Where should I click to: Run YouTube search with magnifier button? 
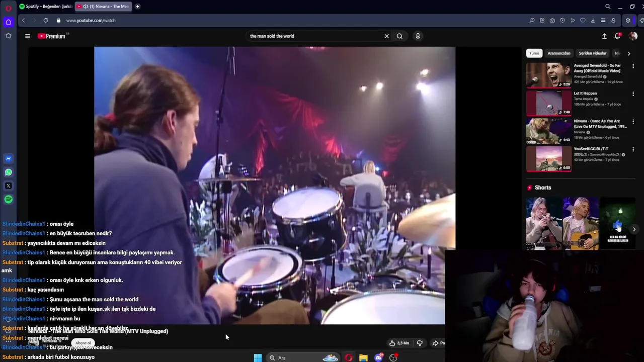399,36
